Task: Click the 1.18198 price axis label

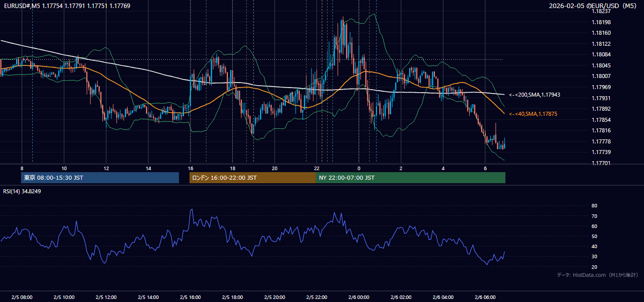Action: [602, 22]
